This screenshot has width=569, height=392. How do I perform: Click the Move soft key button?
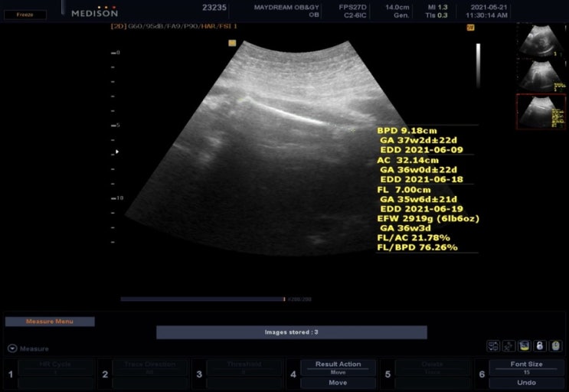(x=338, y=383)
